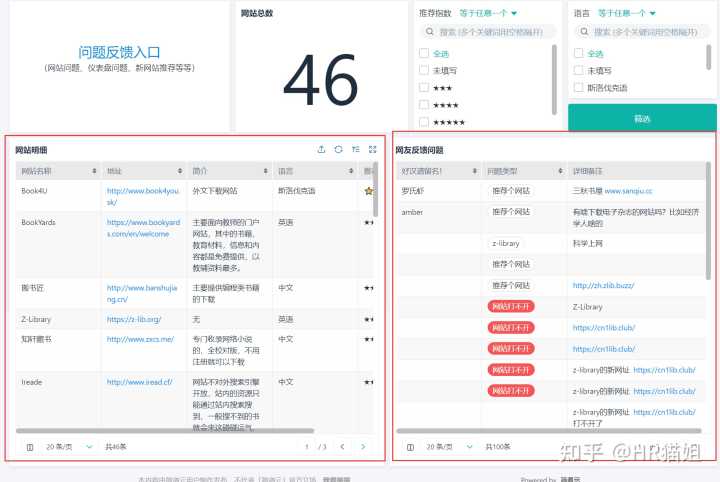Open the z-lib.org URL link
Viewport: 720px width, 482px height.
pyautogui.click(x=134, y=319)
